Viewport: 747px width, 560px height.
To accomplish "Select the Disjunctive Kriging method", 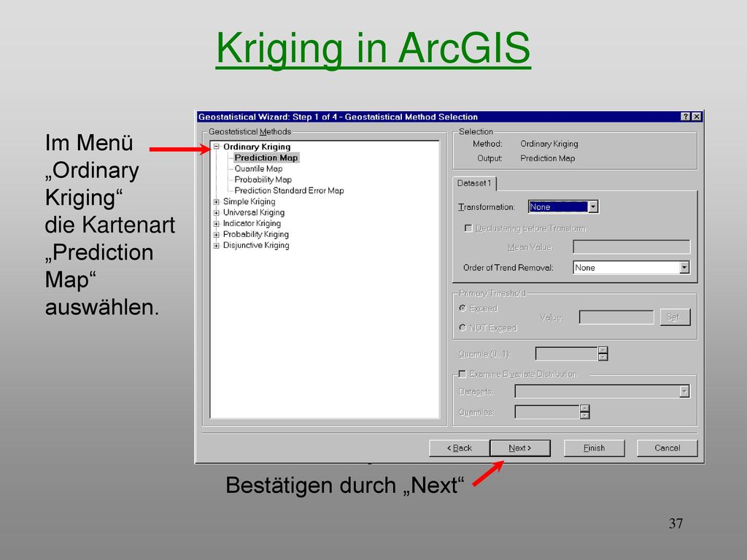I will [256, 245].
